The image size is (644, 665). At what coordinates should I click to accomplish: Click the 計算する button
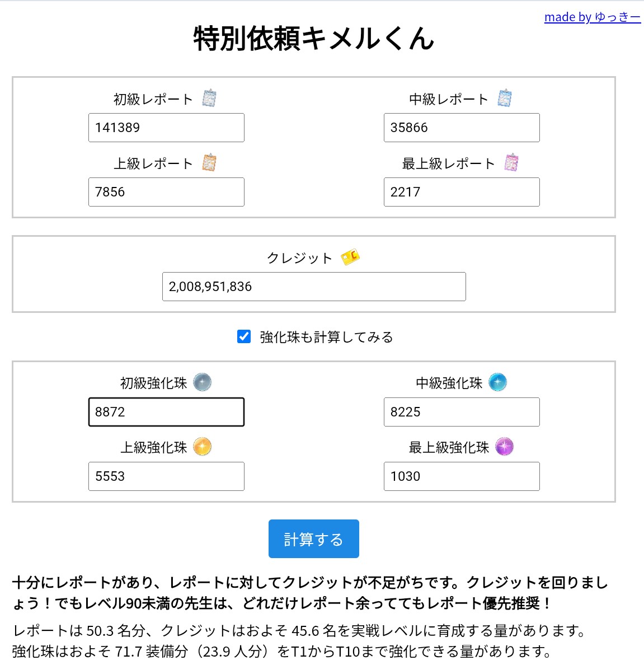(314, 538)
